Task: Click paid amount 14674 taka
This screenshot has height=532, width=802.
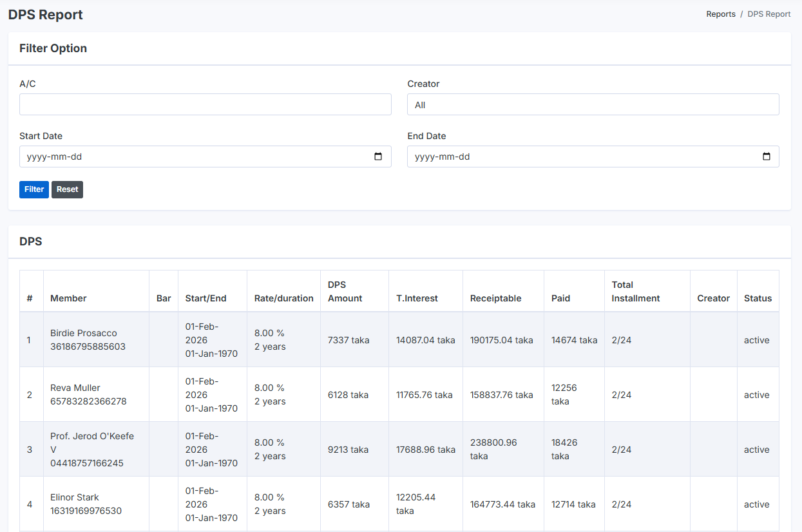Action: pos(574,340)
